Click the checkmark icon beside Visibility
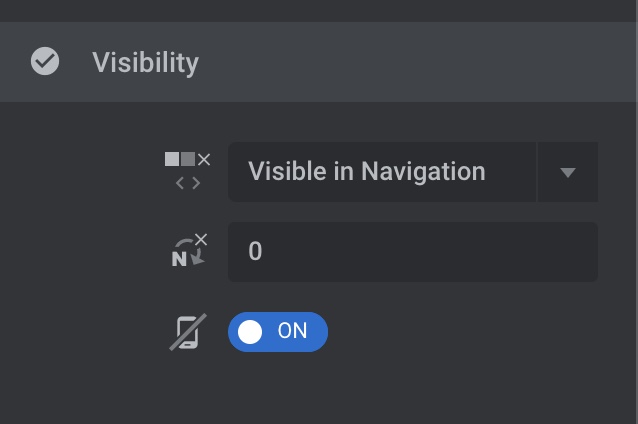This screenshot has height=424, width=638. coord(45,62)
